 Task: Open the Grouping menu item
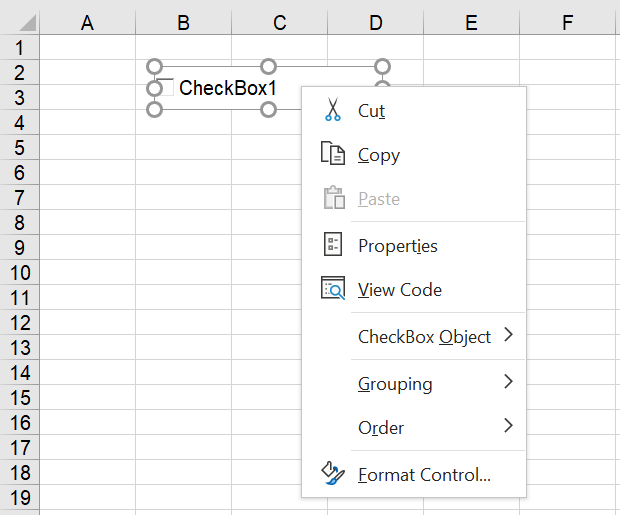point(414,383)
